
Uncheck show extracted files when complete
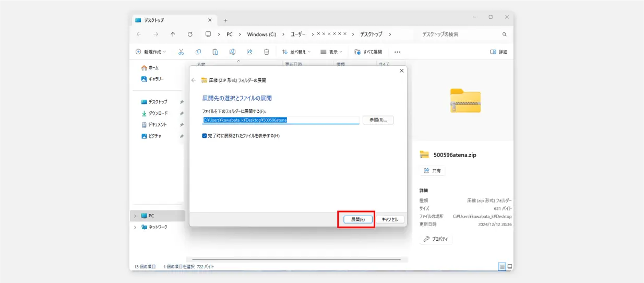coord(205,136)
